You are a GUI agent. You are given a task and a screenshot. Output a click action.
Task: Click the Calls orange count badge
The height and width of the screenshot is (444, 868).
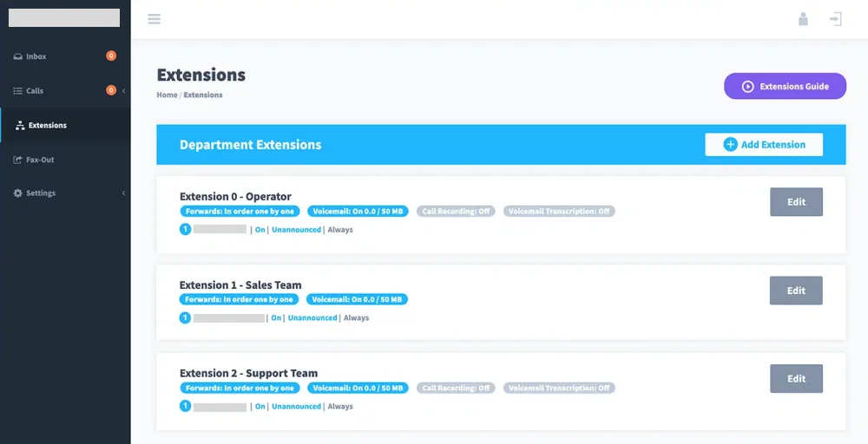111,90
